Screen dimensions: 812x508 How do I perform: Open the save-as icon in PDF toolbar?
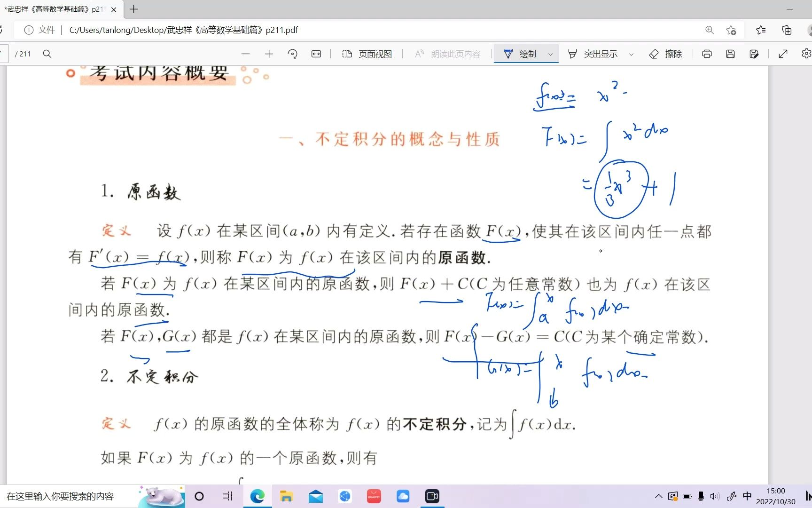point(754,54)
